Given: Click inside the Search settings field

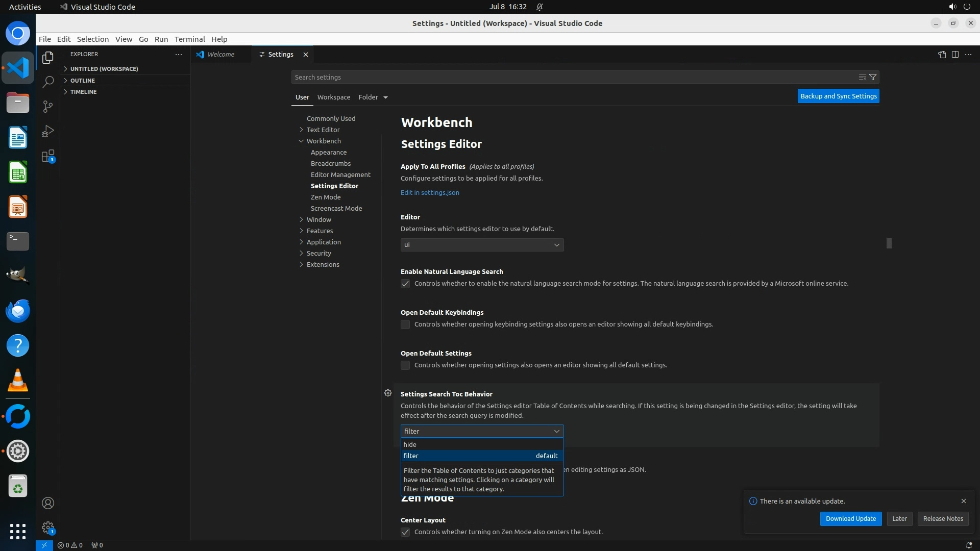Looking at the screenshot, I should click(x=572, y=77).
